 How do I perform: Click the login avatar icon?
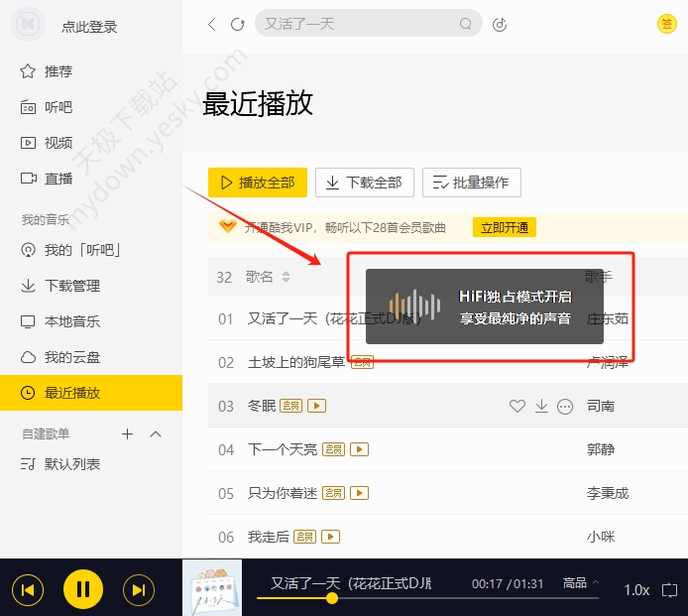pyautogui.click(x=27, y=24)
